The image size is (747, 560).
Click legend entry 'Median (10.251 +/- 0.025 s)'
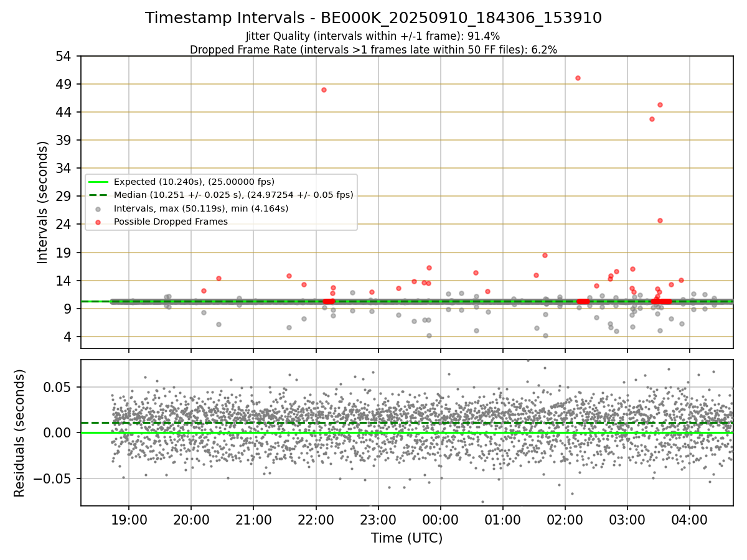point(233,195)
